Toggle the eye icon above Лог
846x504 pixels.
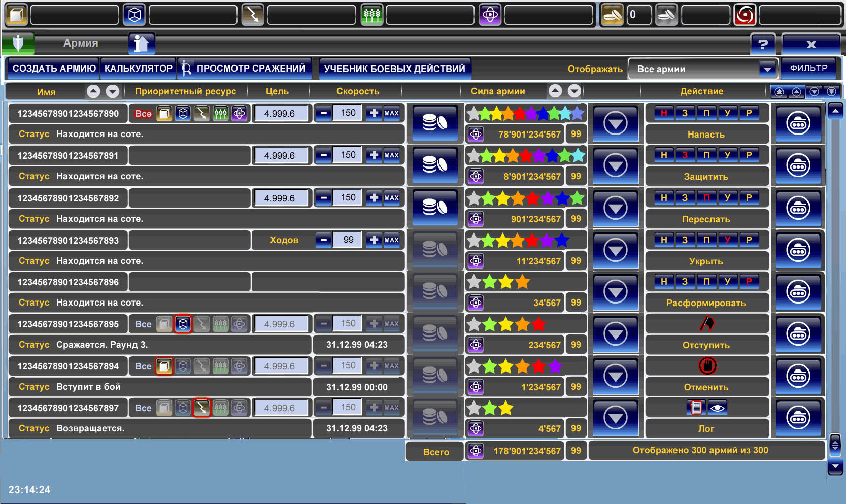point(717,408)
